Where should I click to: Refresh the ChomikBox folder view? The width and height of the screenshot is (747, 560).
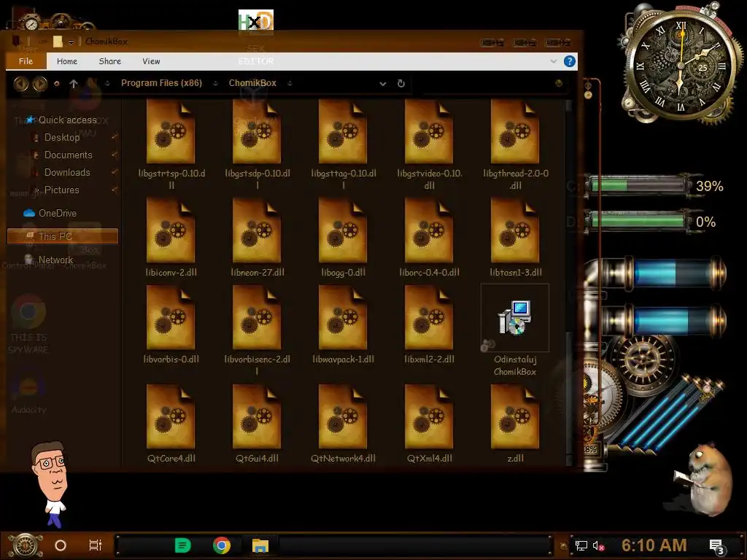[x=401, y=83]
